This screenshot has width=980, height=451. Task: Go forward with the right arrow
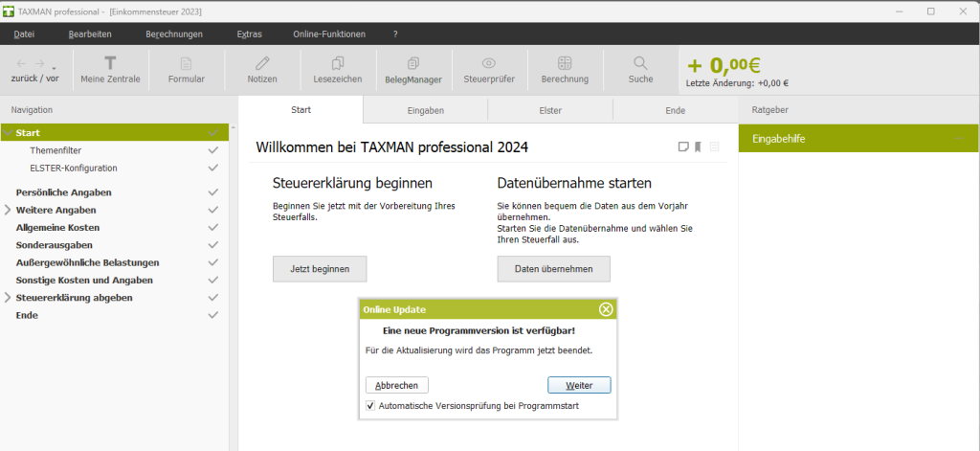pyautogui.click(x=39, y=64)
